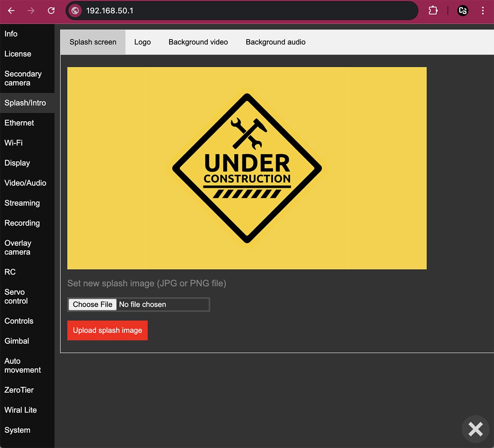Click the under construction splash preview
The width and height of the screenshot is (494, 448).
[247, 168]
